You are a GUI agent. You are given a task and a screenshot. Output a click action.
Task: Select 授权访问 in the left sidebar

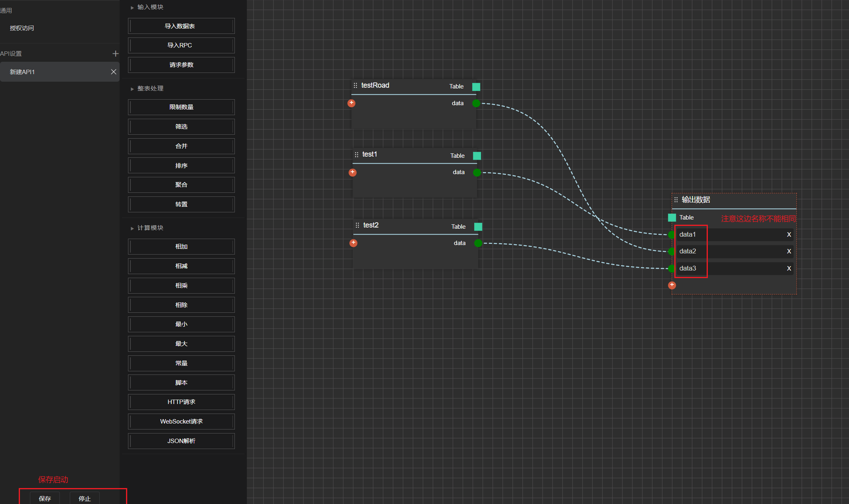pos(22,28)
